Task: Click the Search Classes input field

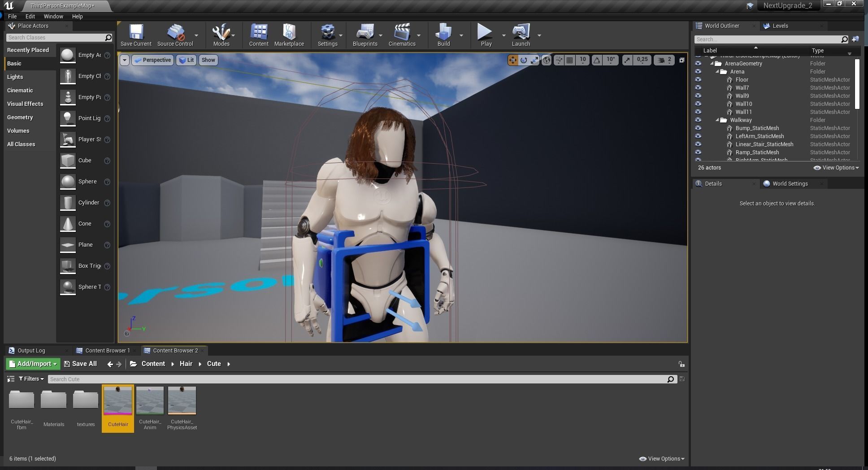Action: (x=56, y=38)
